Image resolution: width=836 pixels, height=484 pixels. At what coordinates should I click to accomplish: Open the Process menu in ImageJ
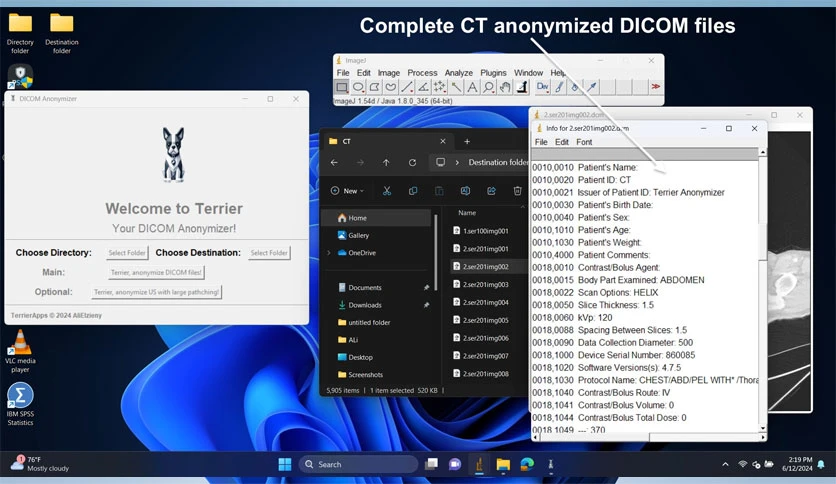pyautogui.click(x=422, y=72)
